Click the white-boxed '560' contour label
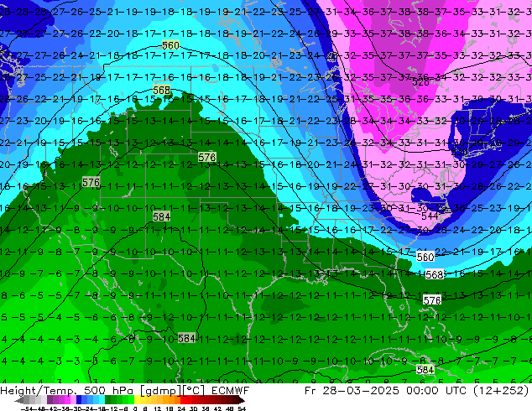Image resolution: width=532 pixels, height=411 pixels. point(425,257)
